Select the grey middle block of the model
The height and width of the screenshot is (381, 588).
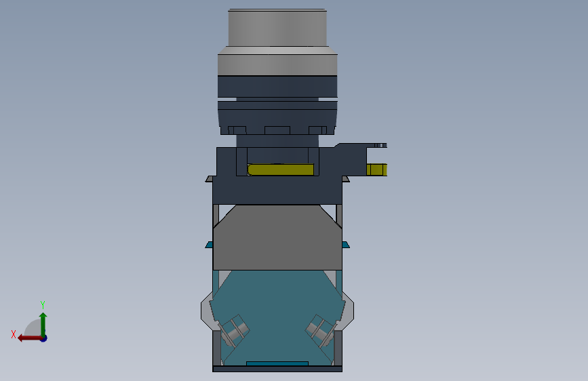277,238
